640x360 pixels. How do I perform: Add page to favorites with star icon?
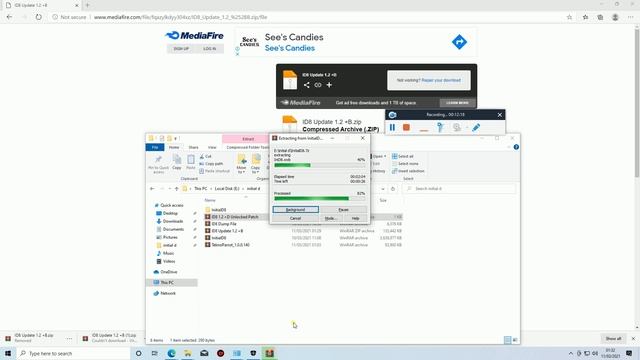pos(569,17)
